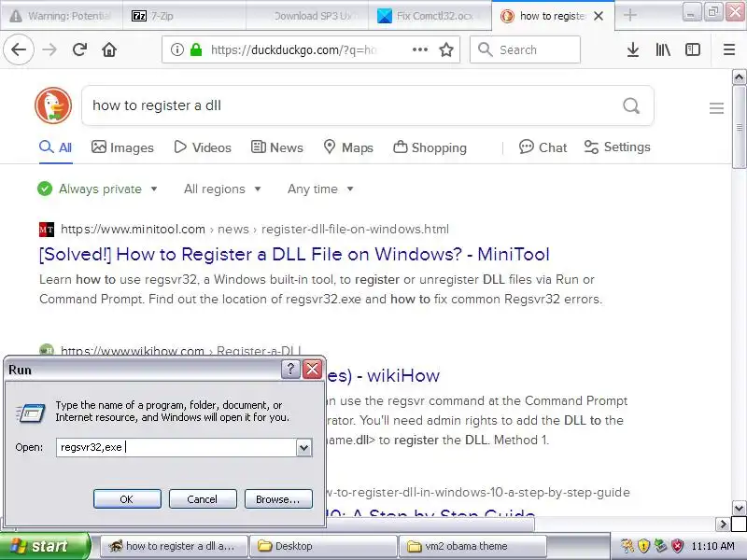Click Cancel in the Run dialog
This screenshot has width=747, height=560.
tap(203, 499)
